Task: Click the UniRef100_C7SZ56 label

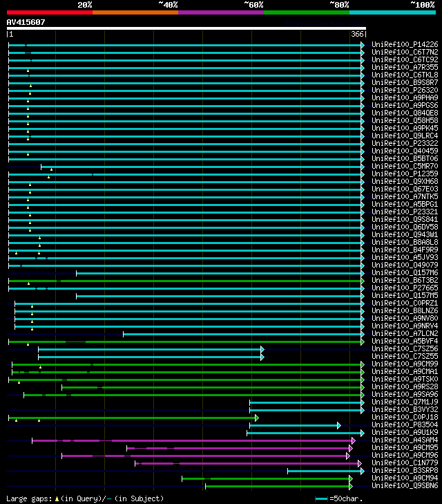Action: tap(405, 349)
